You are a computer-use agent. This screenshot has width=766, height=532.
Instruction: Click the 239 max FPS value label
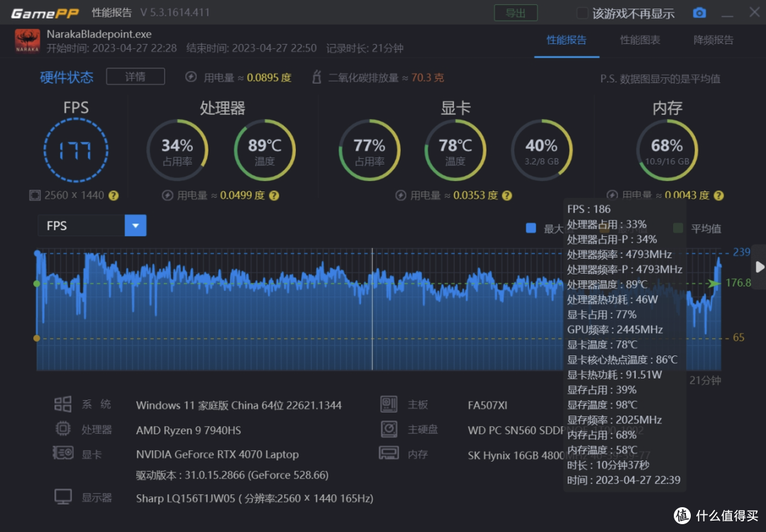pos(741,252)
